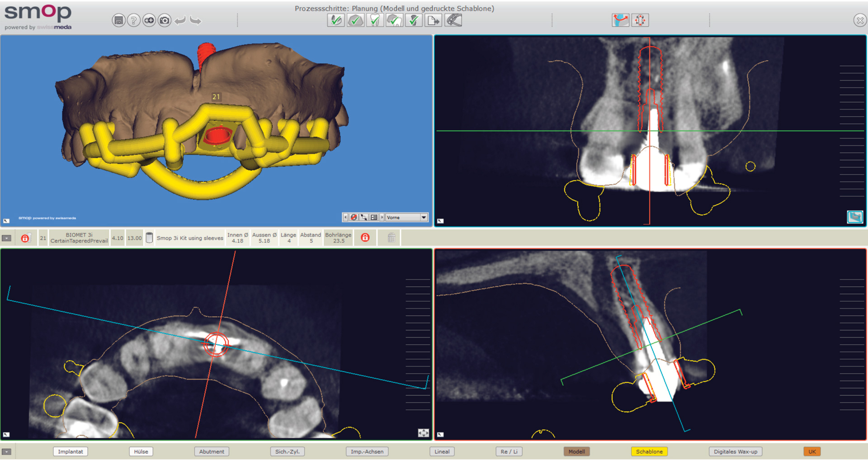The image size is (868, 460).
Task: Click the BIOMET 3i CertainTaperedPrevail implant field
Action: point(79,238)
